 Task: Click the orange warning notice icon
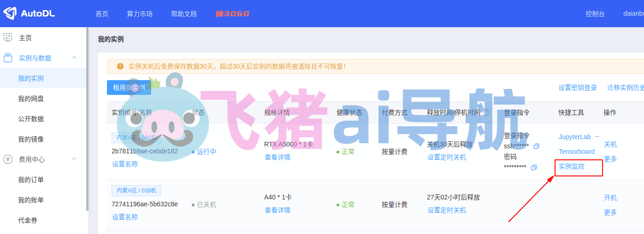(120, 66)
